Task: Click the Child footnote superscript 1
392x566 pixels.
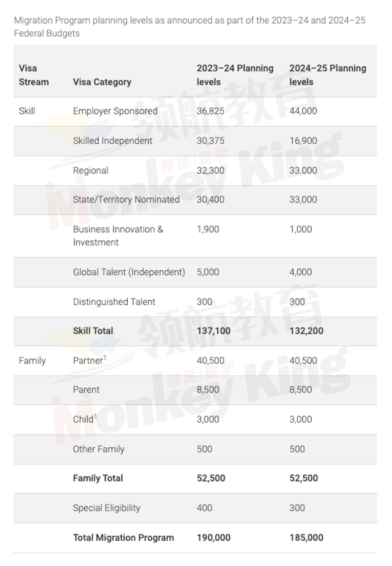Action: (x=95, y=417)
